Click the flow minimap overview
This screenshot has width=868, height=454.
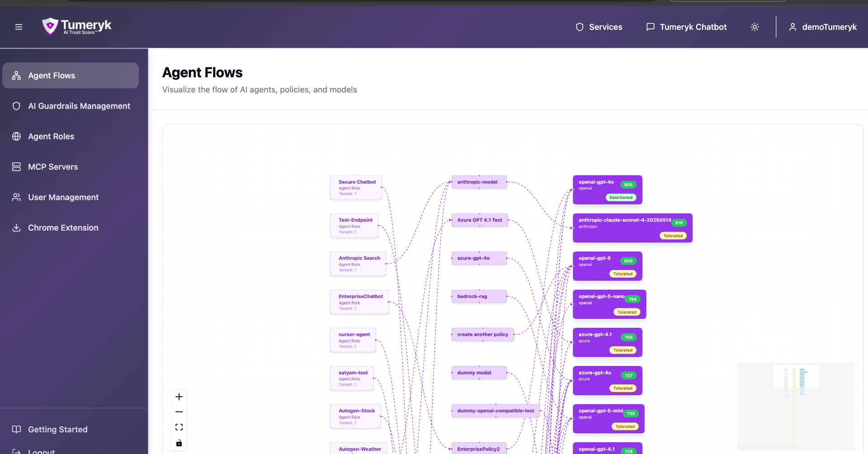[796, 406]
